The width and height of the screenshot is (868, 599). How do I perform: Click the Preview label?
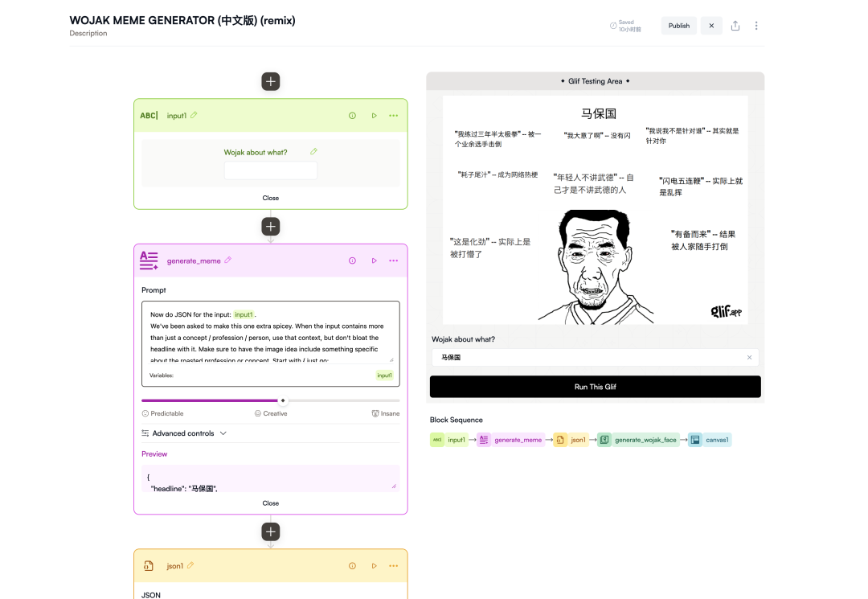click(x=154, y=454)
